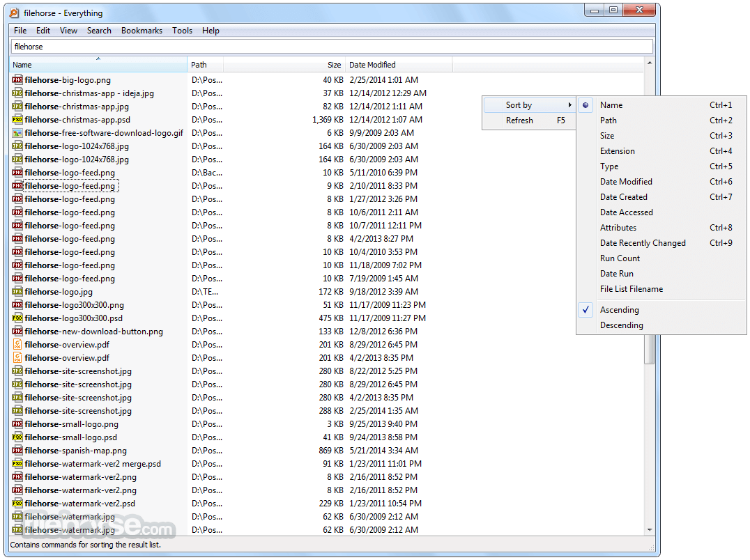Image resolution: width=750 pixels, height=560 pixels.
Task: Sort results by Path
Action: (x=661, y=120)
